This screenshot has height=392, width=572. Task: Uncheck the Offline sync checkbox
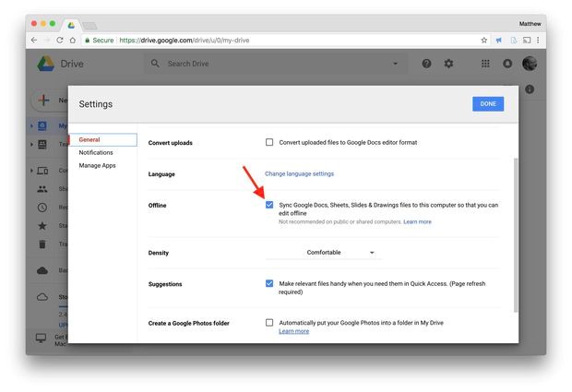(269, 205)
